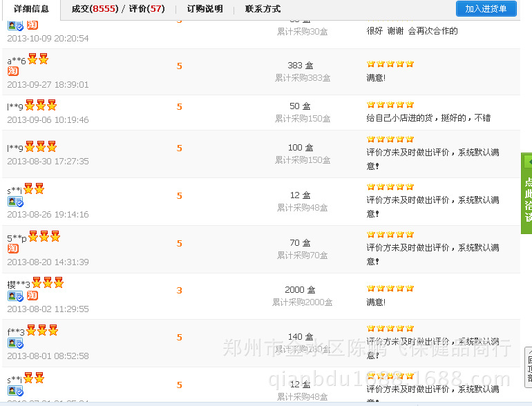532x406 pixels.
Task: Open the 评价(57) reviews tab
Action: click(x=148, y=9)
